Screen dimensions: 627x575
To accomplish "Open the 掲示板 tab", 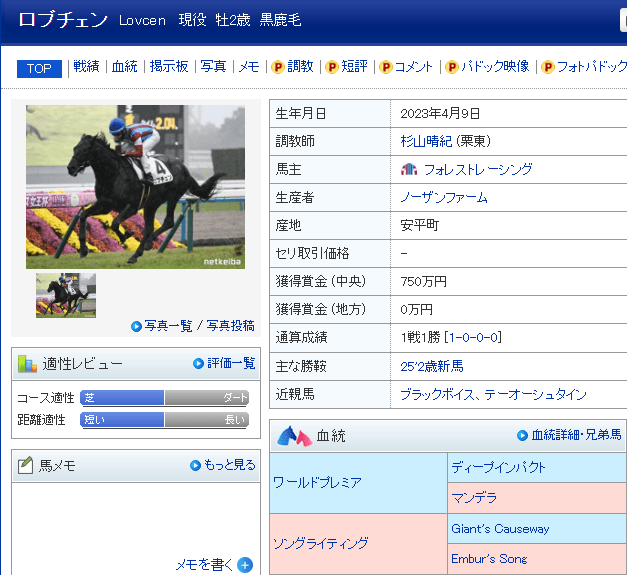I will 169,66.
